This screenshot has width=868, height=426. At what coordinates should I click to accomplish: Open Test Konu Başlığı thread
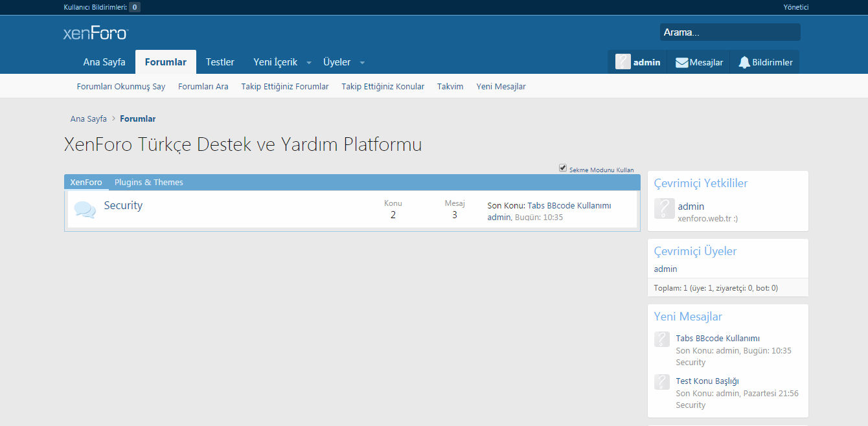click(x=707, y=381)
